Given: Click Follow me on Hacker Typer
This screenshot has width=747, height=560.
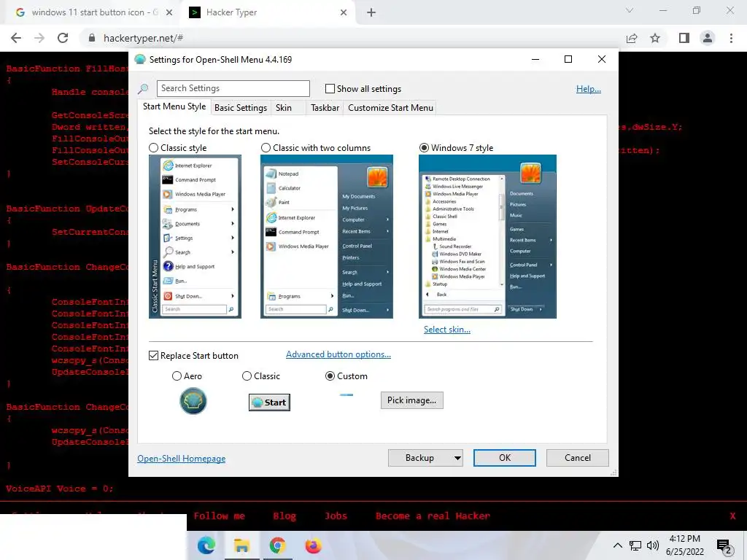Looking at the screenshot, I should 219,516.
